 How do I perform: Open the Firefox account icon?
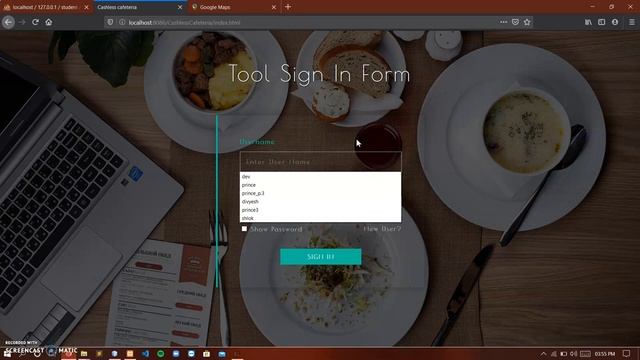(x=615, y=22)
